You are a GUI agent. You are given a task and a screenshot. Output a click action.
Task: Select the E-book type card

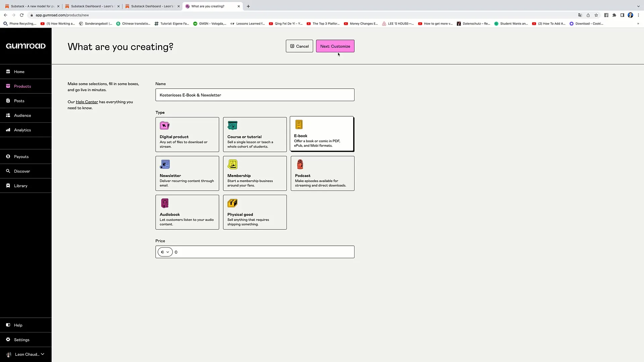(322, 134)
